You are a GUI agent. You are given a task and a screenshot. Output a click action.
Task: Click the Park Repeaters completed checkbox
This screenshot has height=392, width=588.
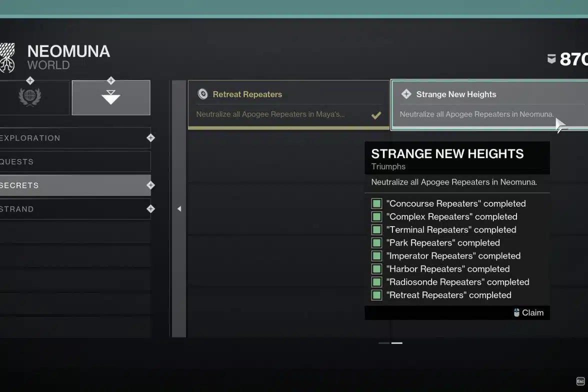coord(376,242)
